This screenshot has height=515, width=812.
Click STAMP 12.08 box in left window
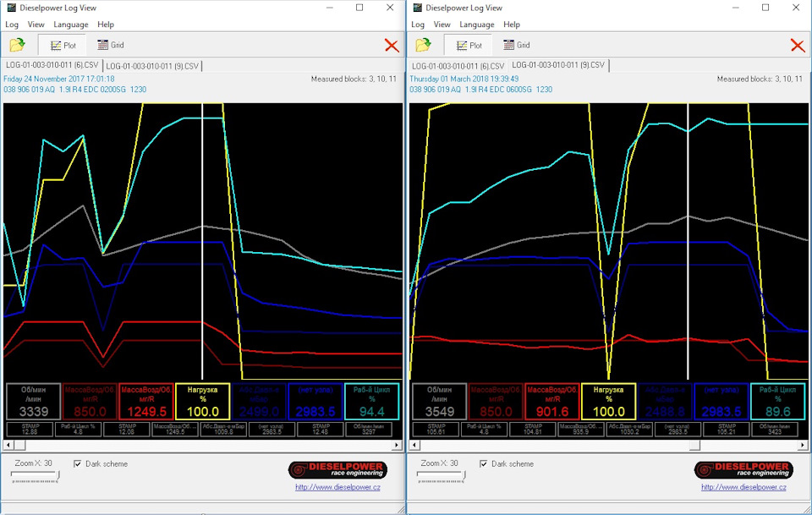click(127, 429)
